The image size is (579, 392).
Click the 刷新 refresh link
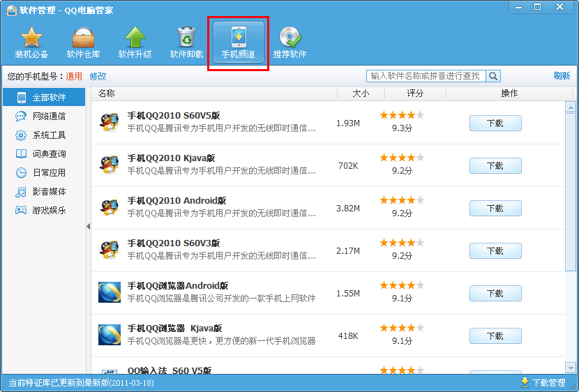pos(562,76)
